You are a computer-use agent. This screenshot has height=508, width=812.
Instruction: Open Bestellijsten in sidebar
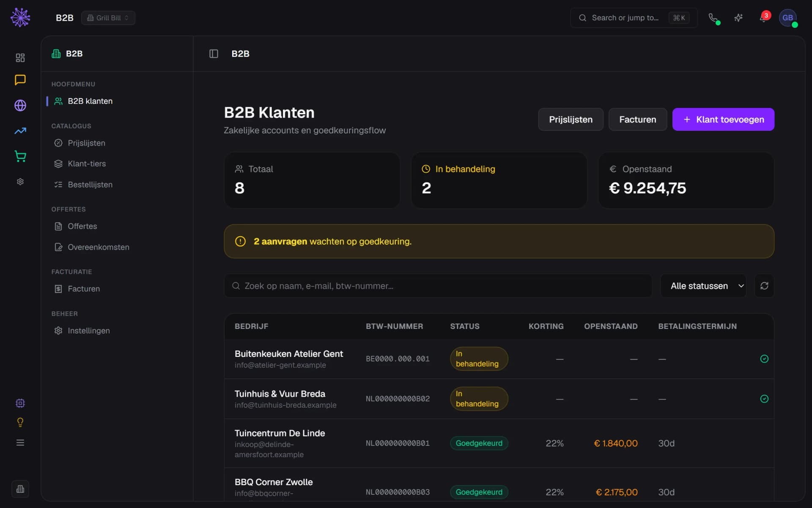pyautogui.click(x=117, y=185)
